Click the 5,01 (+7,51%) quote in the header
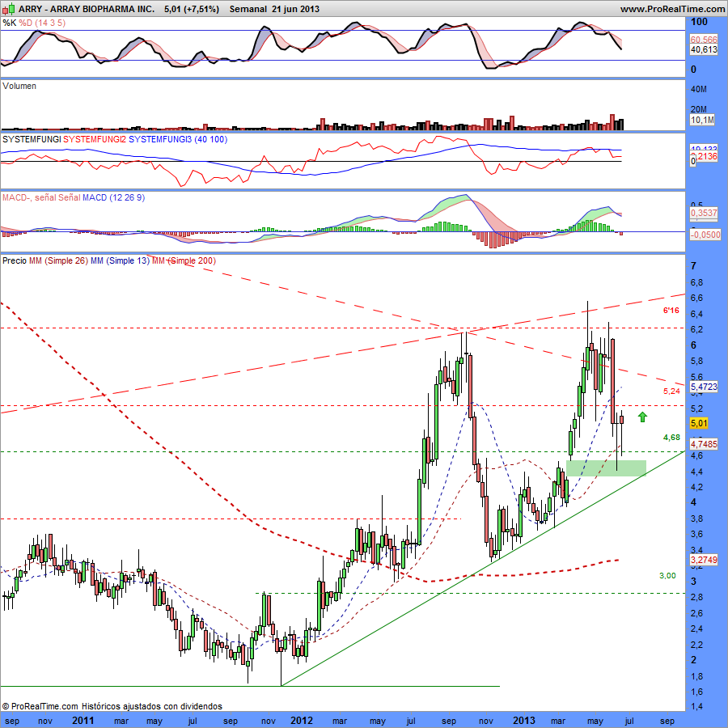 pos(191,9)
